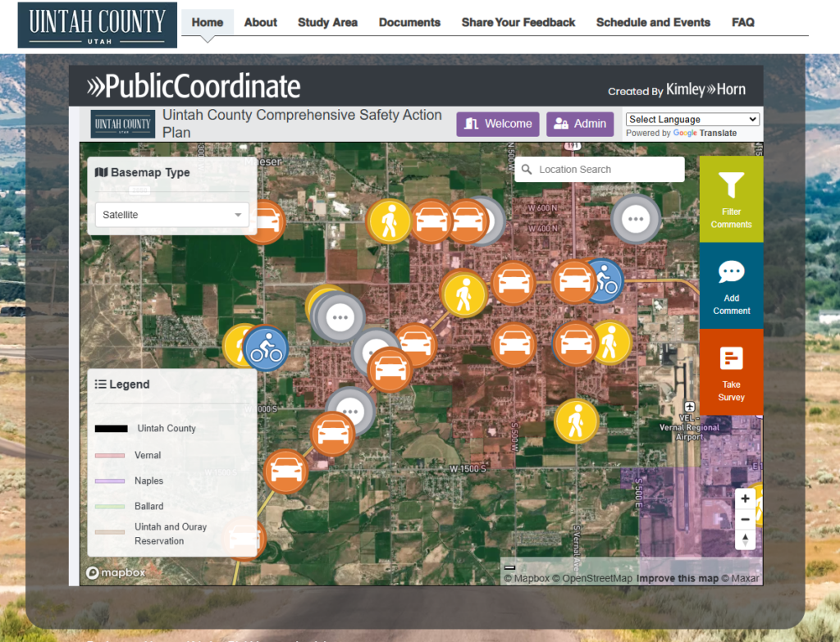
Task: Reset map bearing with compass control
Action: pos(744,540)
